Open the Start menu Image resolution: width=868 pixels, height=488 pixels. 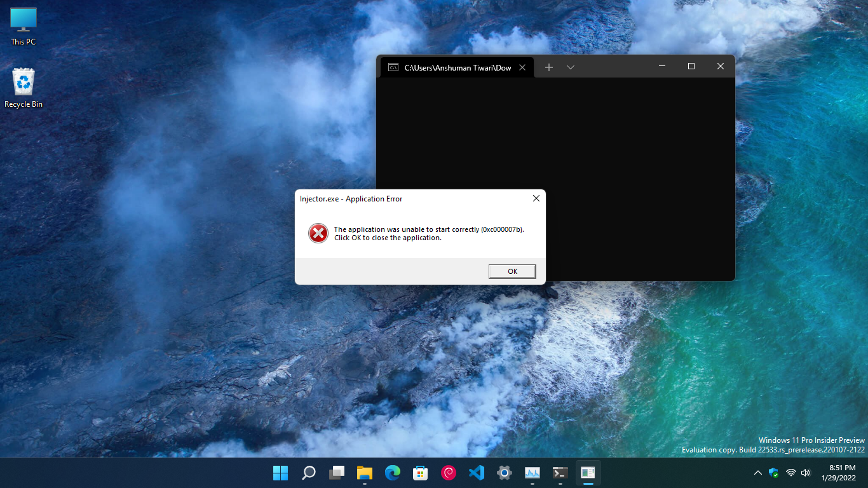click(280, 473)
